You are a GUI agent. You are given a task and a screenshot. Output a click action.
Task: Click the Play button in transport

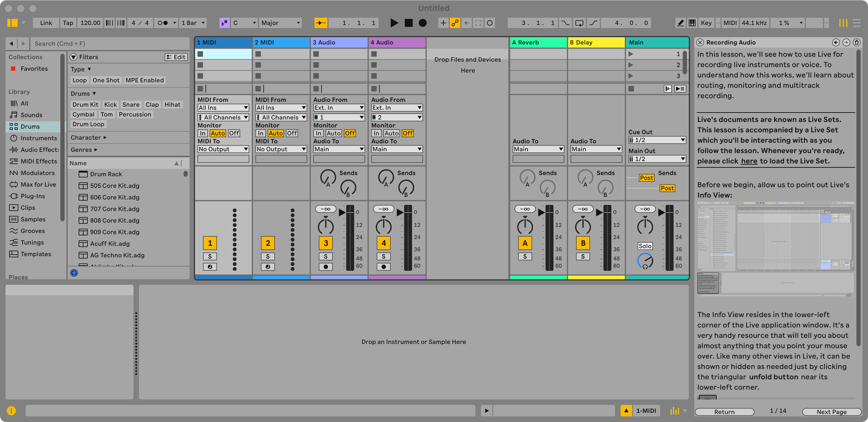tap(394, 23)
